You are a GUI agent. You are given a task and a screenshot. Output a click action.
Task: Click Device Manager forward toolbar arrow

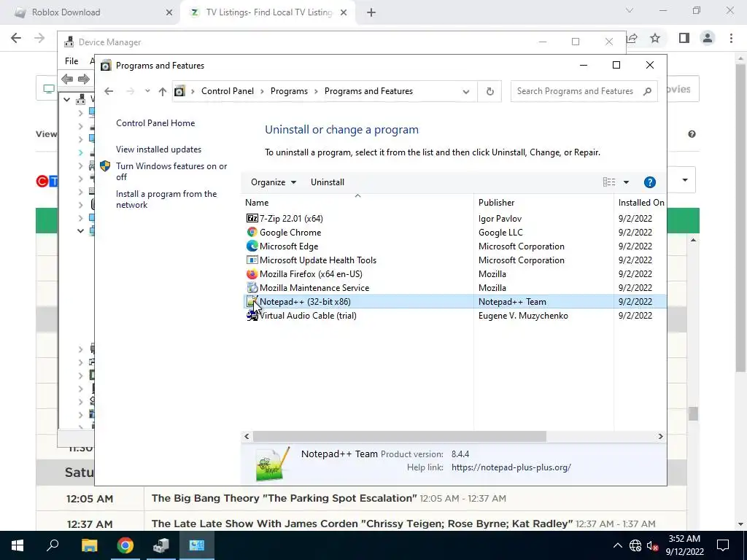click(84, 79)
